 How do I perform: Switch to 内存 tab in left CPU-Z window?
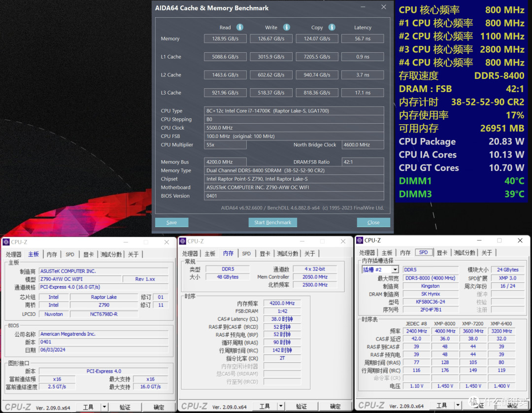[52, 254]
